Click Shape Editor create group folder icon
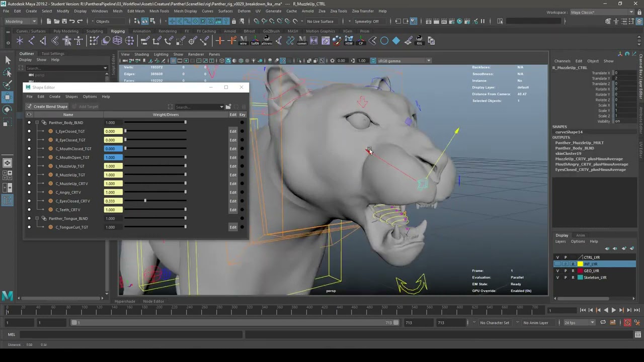 tap(228, 107)
